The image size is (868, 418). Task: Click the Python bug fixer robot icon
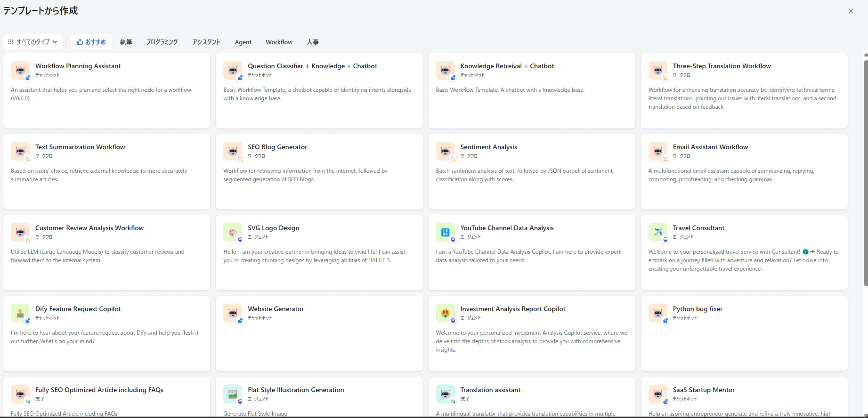[x=658, y=313]
